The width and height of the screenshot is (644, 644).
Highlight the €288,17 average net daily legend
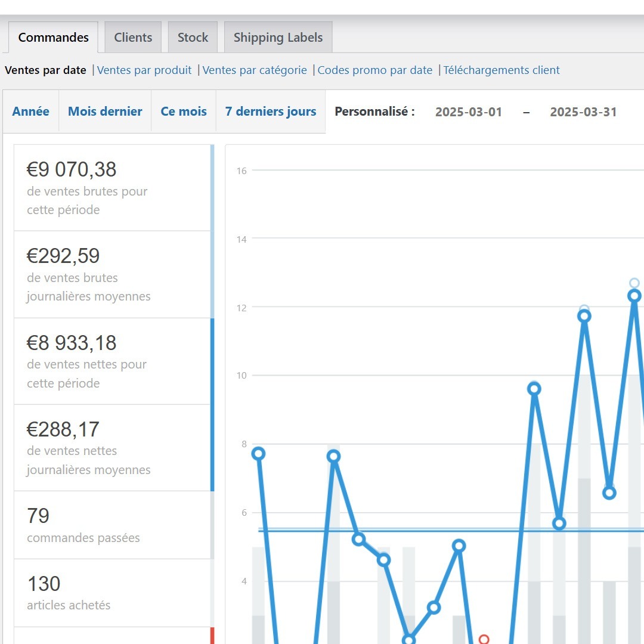[114, 448]
